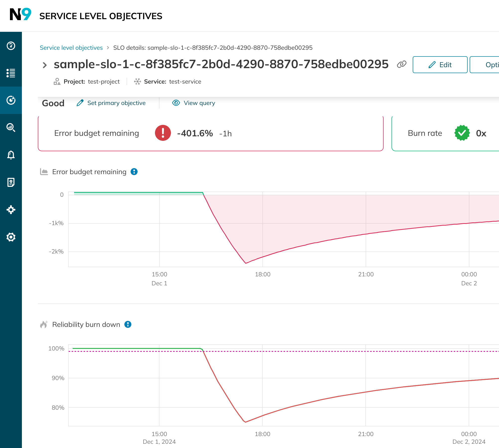Click the 18:00 label on error budget chart
This screenshot has height=448, width=499.
click(263, 274)
